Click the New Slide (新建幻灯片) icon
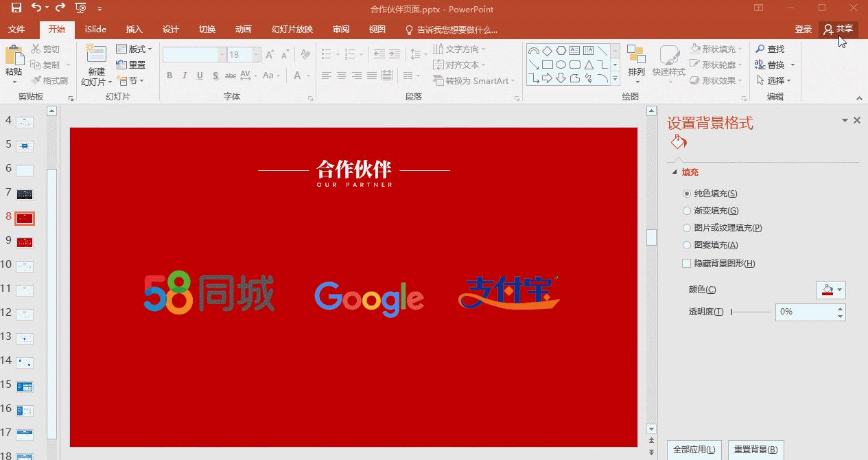The height and width of the screenshot is (460, 868). (96, 54)
